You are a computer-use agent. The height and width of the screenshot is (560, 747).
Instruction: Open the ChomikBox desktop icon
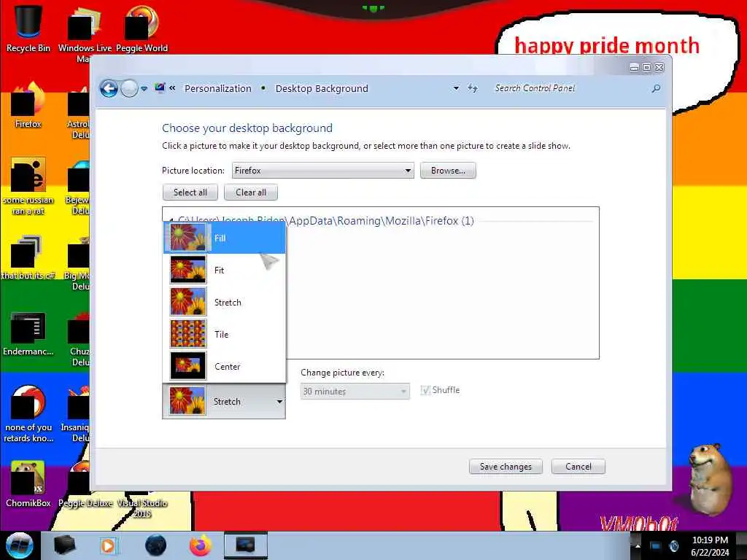[28, 484]
